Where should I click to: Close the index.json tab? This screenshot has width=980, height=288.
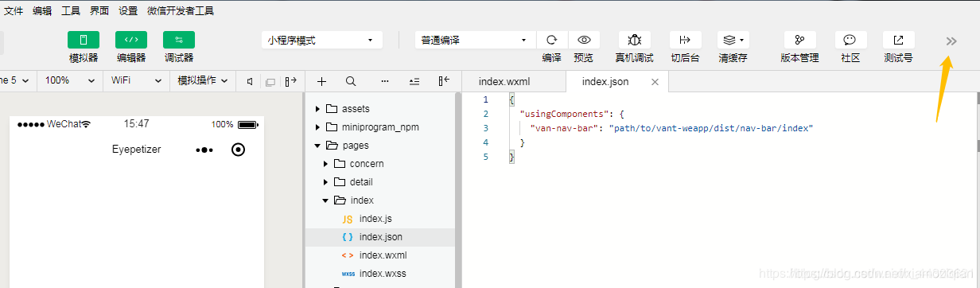point(655,82)
